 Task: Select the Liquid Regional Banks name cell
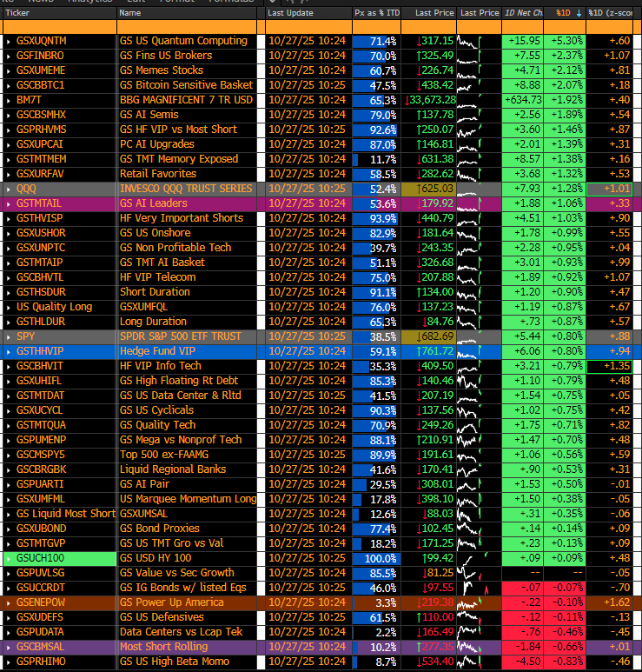[186, 469]
